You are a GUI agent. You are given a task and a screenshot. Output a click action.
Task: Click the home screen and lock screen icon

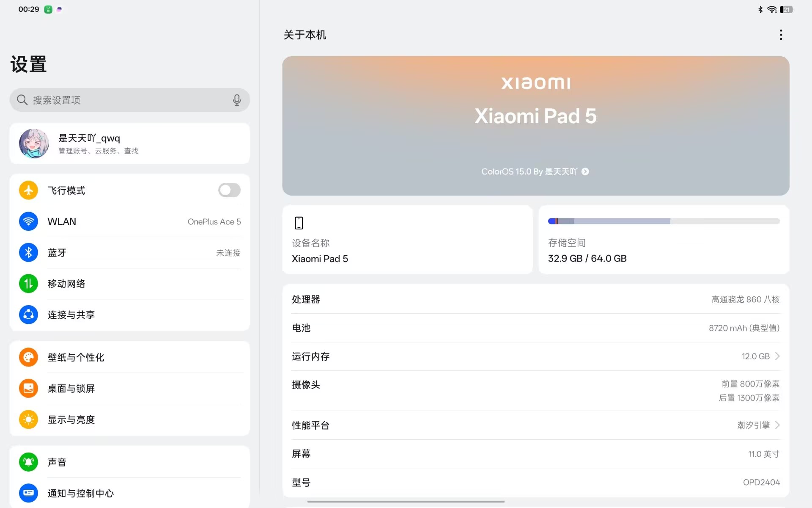28,388
